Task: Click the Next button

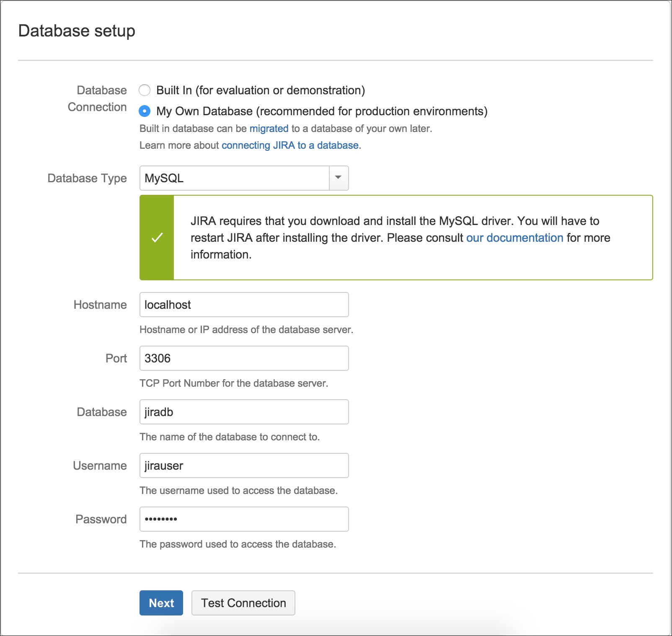Action: pos(161,603)
